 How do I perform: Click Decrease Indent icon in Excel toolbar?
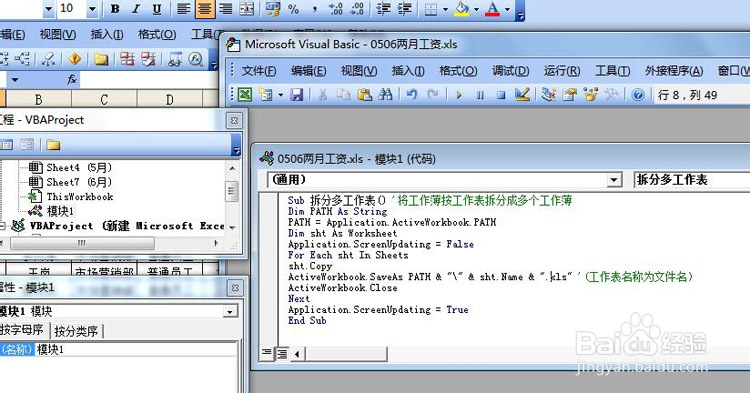coord(384,9)
